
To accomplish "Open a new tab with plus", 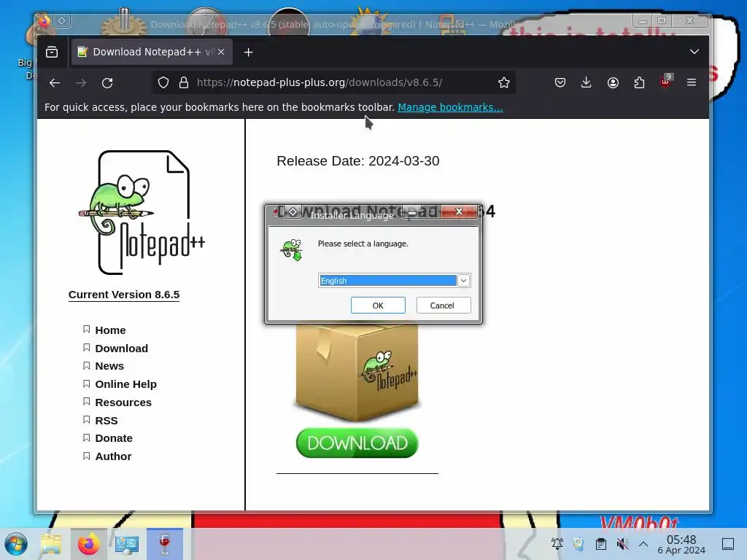I will (x=248, y=52).
